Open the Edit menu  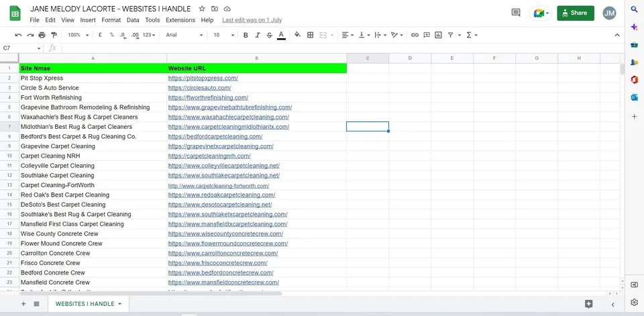[x=50, y=19]
